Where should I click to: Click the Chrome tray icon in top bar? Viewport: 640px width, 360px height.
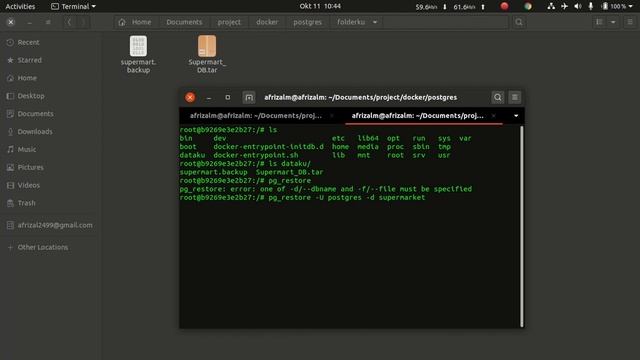528,6
